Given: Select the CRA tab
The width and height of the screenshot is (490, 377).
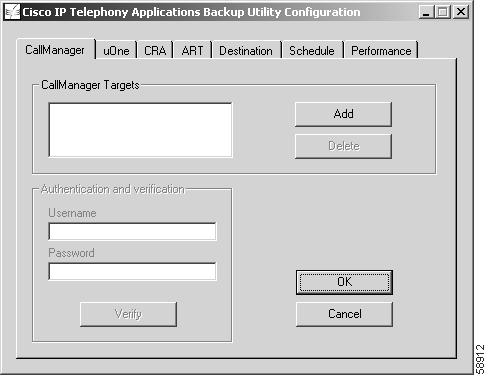Looking at the screenshot, I should click(155, 51).
